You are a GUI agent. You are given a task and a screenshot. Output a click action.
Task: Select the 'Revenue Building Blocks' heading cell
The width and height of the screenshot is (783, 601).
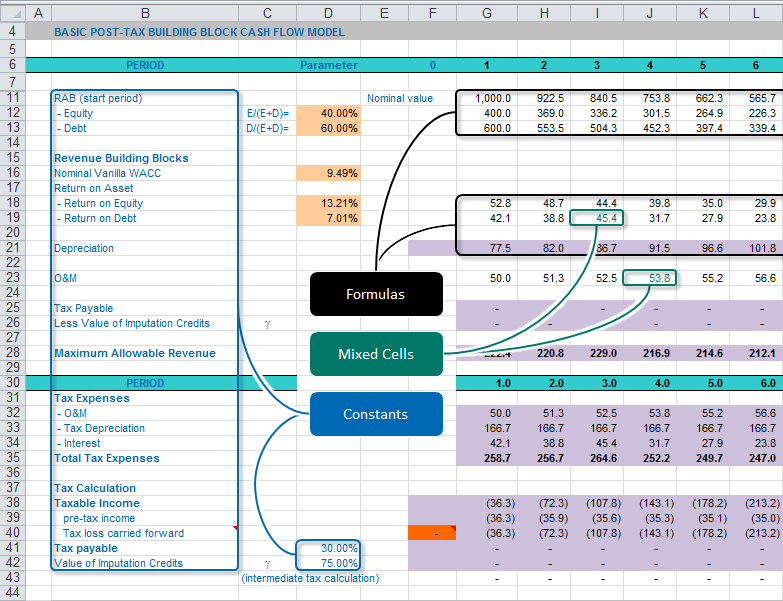click(x=145, y=158)
